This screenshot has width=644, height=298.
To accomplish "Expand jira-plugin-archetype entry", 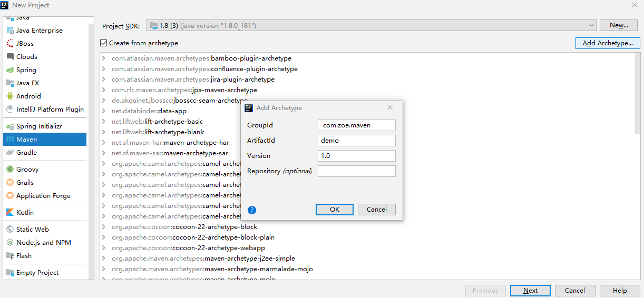I will point(104,80).
